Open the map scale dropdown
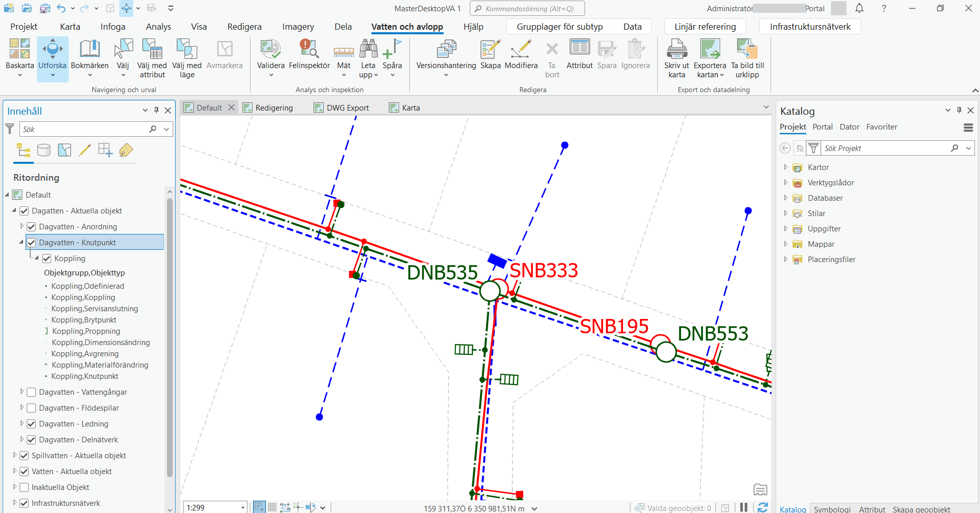Image resolution: width=980 pixels, height=513 pixels. [x=242, y=507]
